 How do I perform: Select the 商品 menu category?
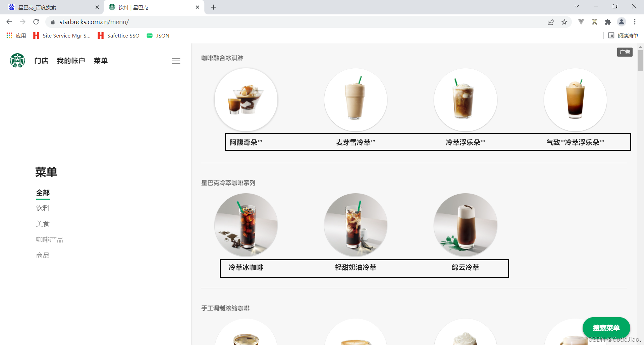[43, 255]
